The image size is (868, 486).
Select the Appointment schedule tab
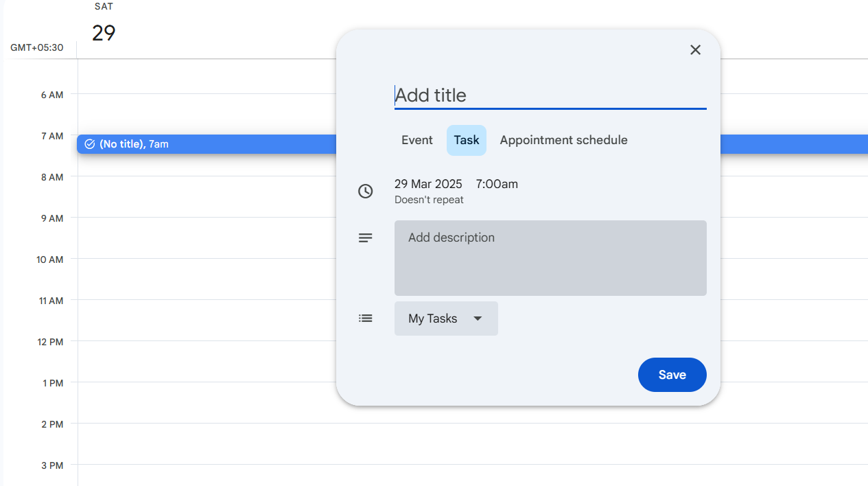coord(563,140)
